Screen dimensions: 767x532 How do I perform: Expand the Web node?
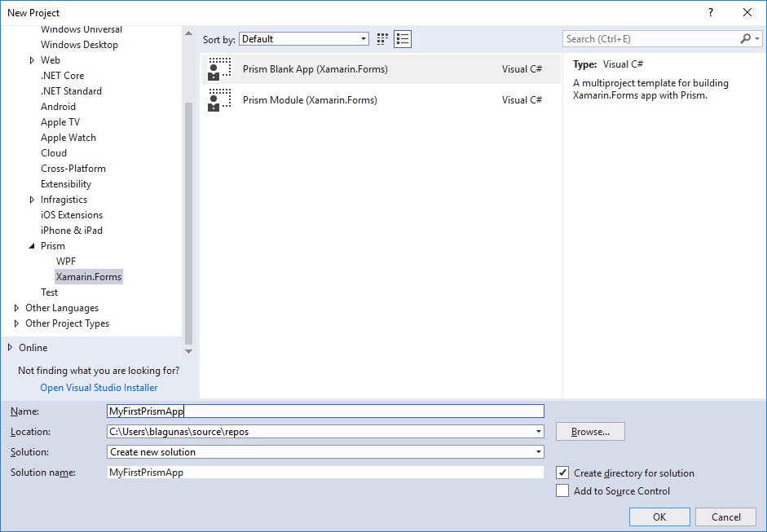pos(32,60)
